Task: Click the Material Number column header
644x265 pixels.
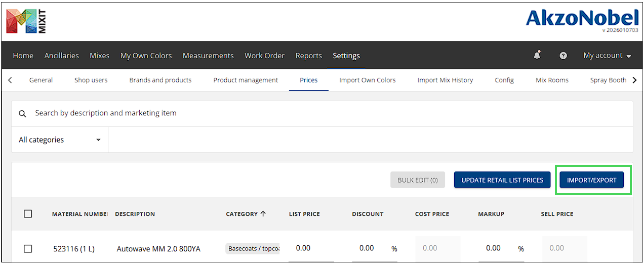Action: [x=80, y=214]
